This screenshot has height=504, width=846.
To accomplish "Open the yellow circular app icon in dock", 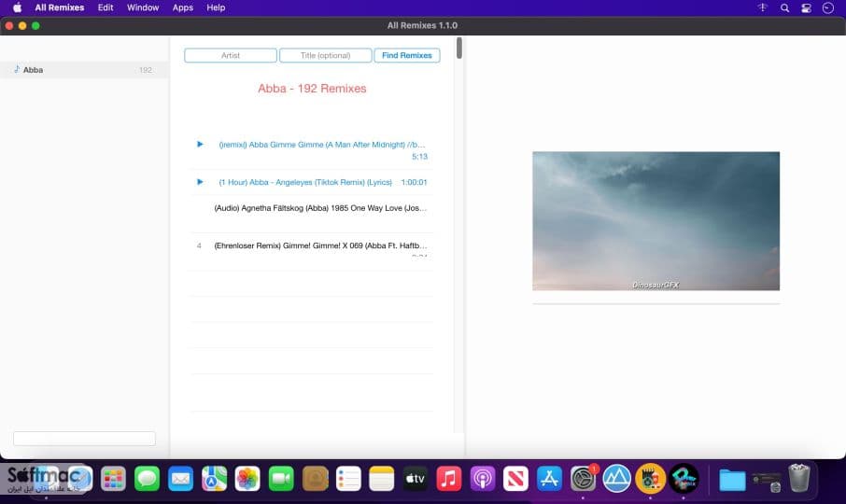I will [x=650, y=478].
